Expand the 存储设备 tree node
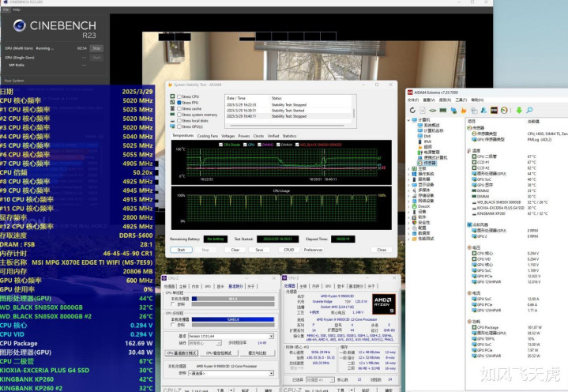The width and height of the screenshot is (568, 392). (x=408, y=195)
